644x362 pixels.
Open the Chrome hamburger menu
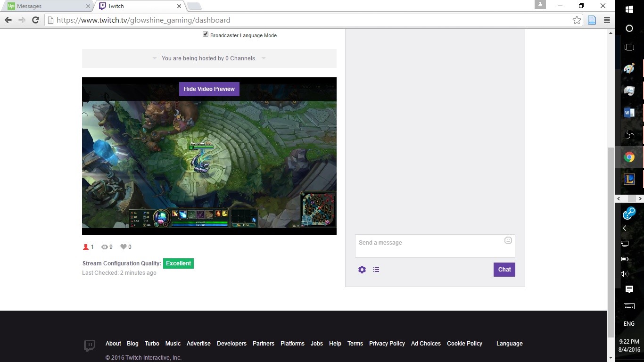pyautogui.click(x=607, y=20)
